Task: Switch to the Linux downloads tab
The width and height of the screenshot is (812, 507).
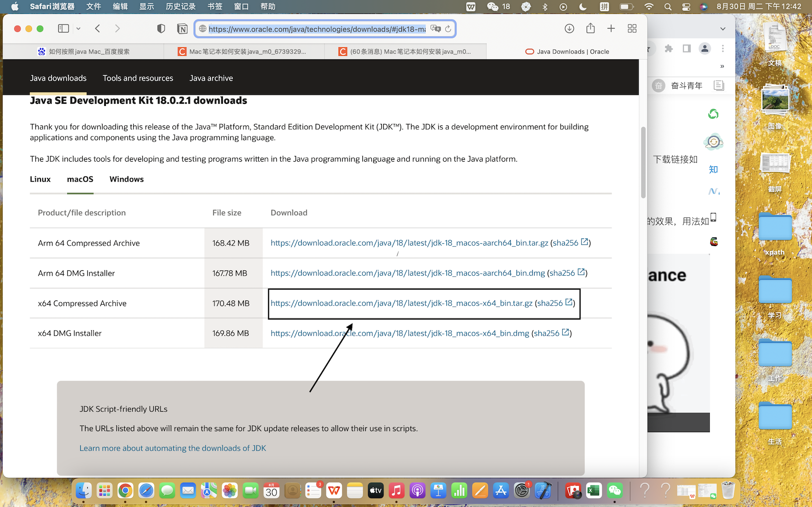Action: [40, 179]
